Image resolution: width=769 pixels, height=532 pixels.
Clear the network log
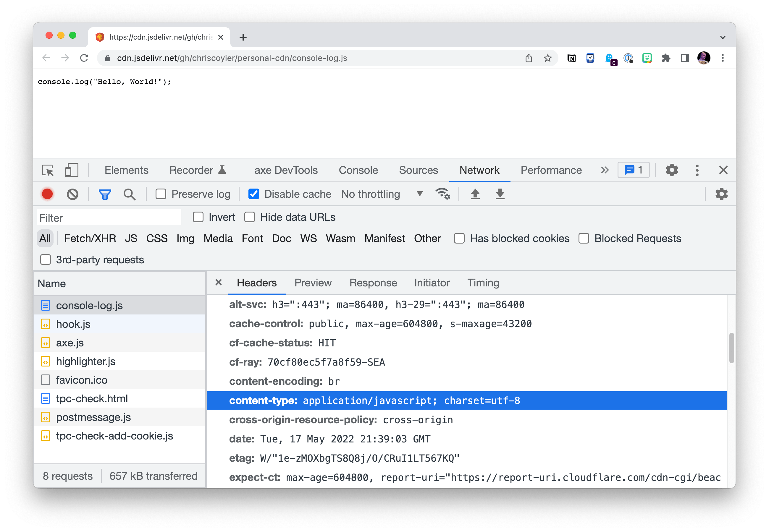tap(72, 194)
